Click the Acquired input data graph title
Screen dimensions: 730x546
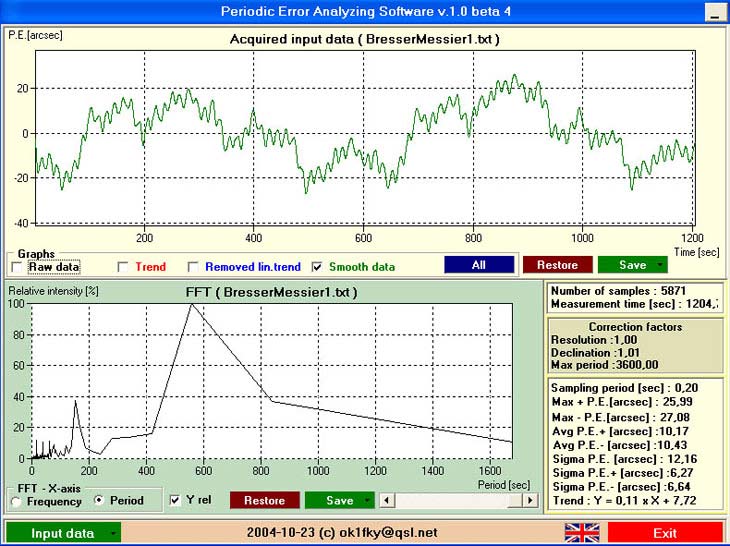point(365,39)
